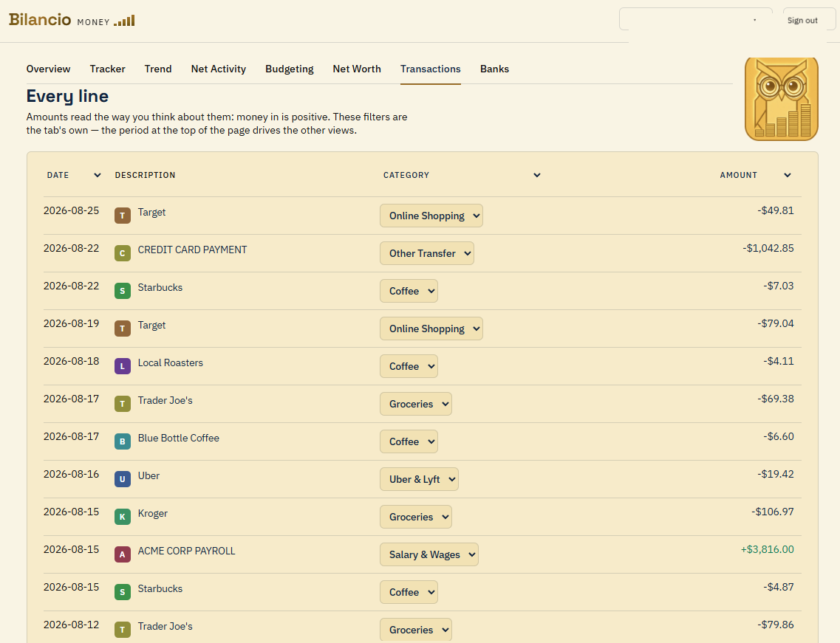The height and width of the screenshot is (643, 840).
Task: Click the -$49.81 amount
Action: coord(776,210)
